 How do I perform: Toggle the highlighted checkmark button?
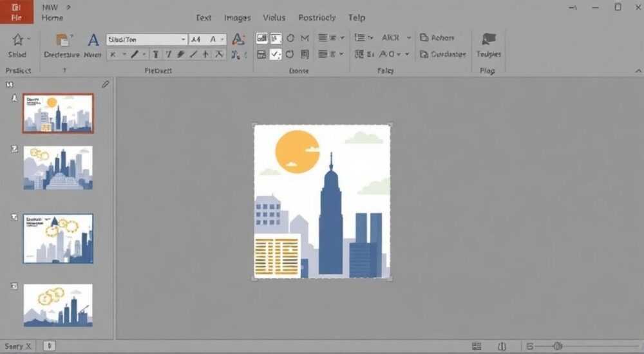coord(276,54)
